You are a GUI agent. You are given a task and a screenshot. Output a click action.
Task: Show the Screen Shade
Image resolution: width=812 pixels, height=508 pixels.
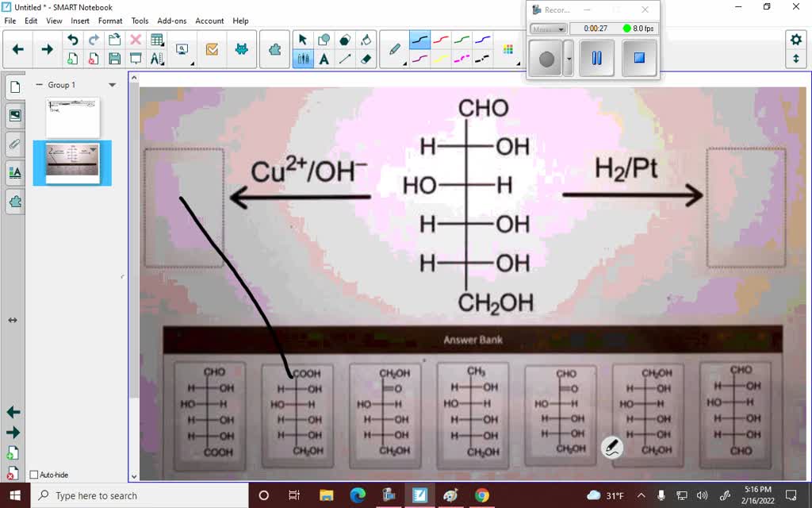(x=136, y=59)
